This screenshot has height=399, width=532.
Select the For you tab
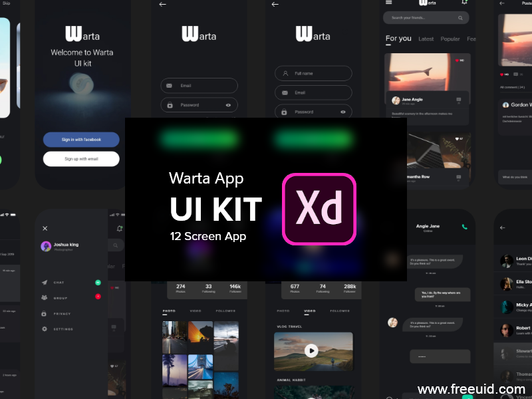tap(398, 39)
